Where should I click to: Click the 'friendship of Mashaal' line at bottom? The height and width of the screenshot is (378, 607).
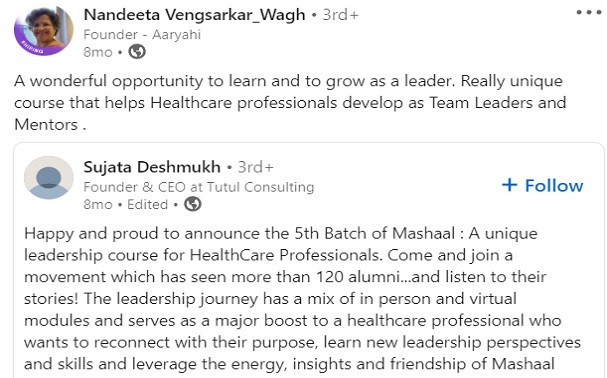coord(289,364)
